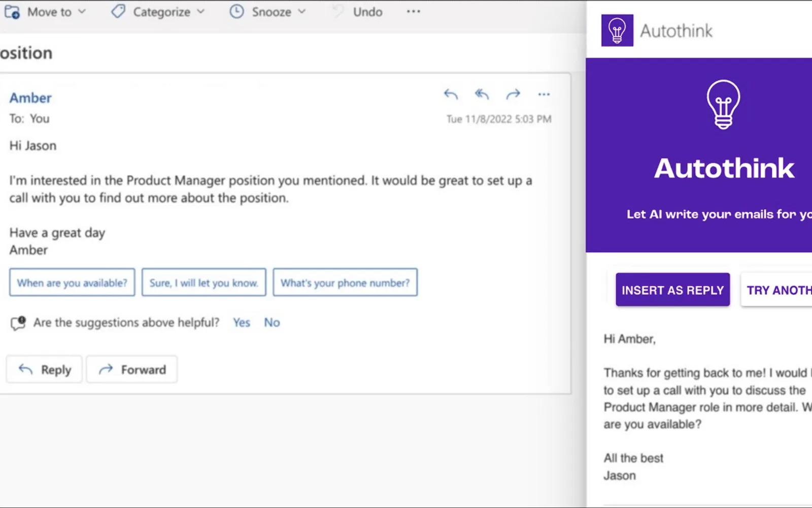Click 'Hi Jason' greeting in email body
This screenshot has width=812, height=508.
pyautogui.click(x=33, y=146)
